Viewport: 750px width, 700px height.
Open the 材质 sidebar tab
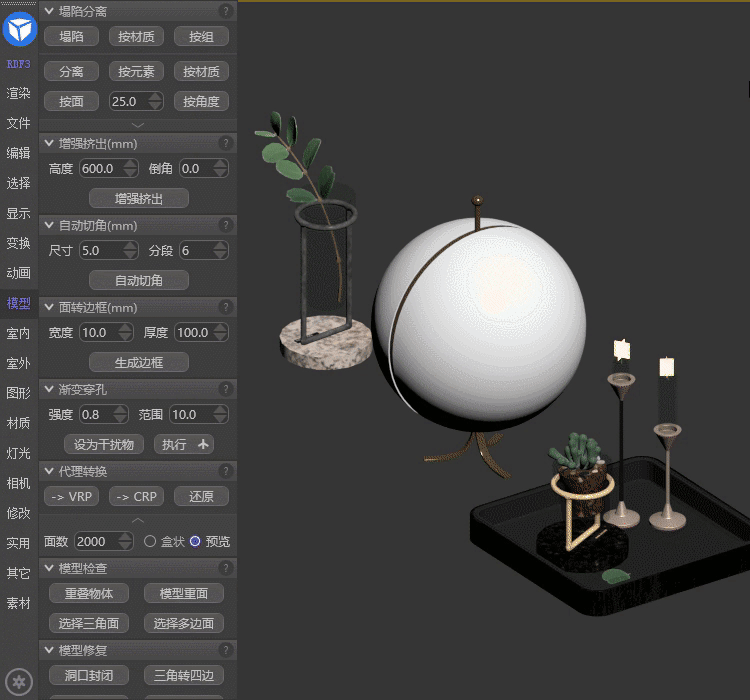click(x=19, y=423)
